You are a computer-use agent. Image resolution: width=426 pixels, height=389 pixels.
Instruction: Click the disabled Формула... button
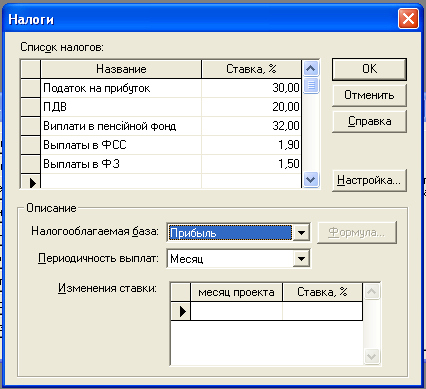pyautogui.click(x=357, y=232)
